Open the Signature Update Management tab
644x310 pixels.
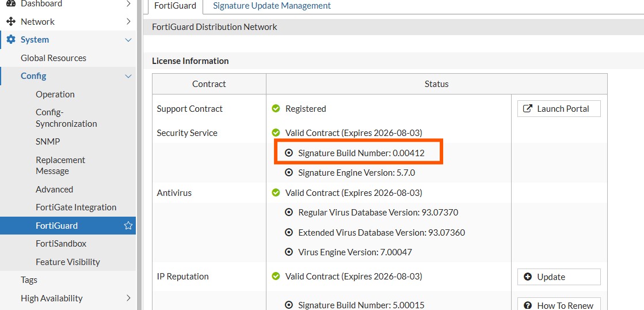(x=272, y=6)
